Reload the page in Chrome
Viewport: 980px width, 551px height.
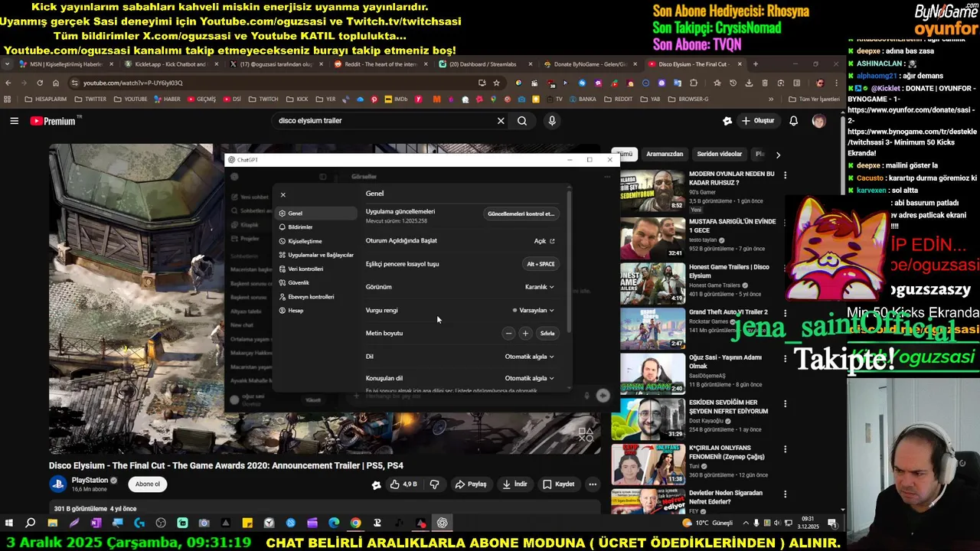point(39,83)
